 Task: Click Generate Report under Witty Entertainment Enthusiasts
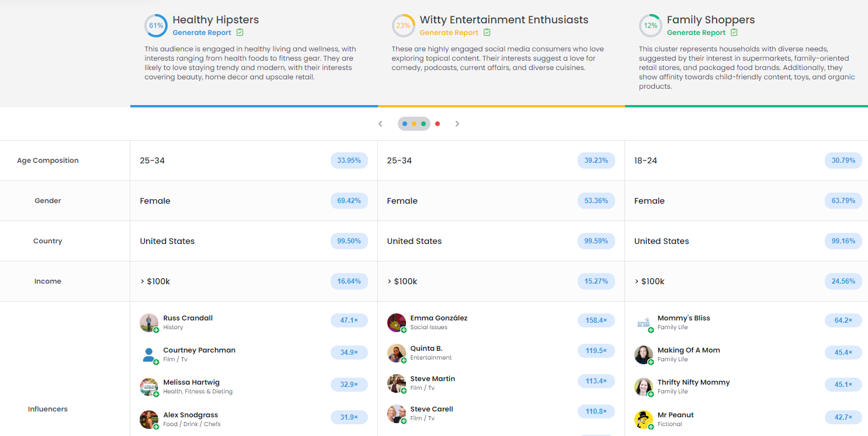coord(449,33)
